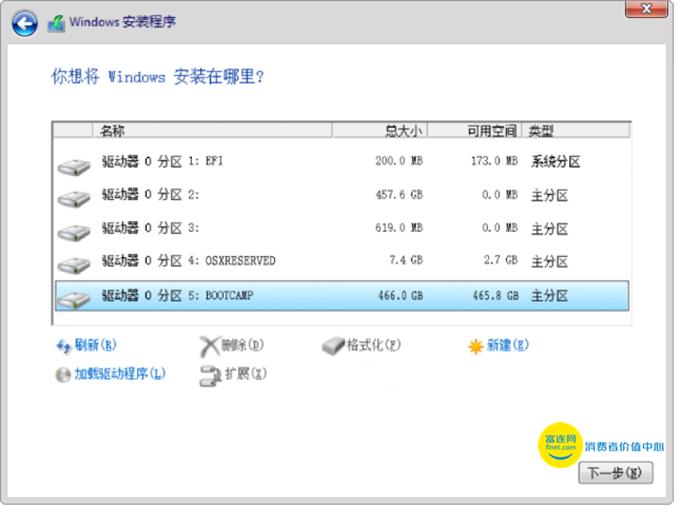The width and height of the screenshot is (675, 506).
Task: Select row 驱动器 0 分区 4: OSXRESERVED
Action: 342,261
